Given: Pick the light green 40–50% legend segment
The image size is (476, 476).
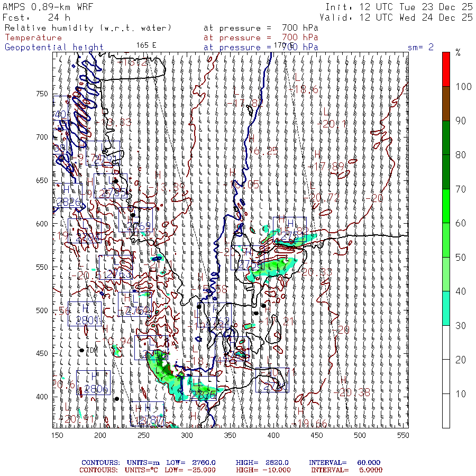Looking at the screenshot, I should [x=446, y=274].
